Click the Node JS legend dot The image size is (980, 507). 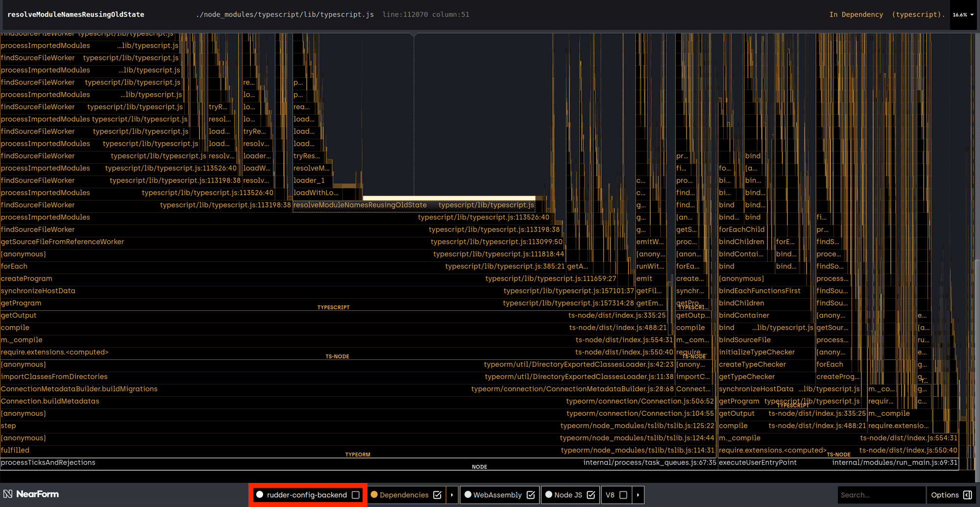549,495
